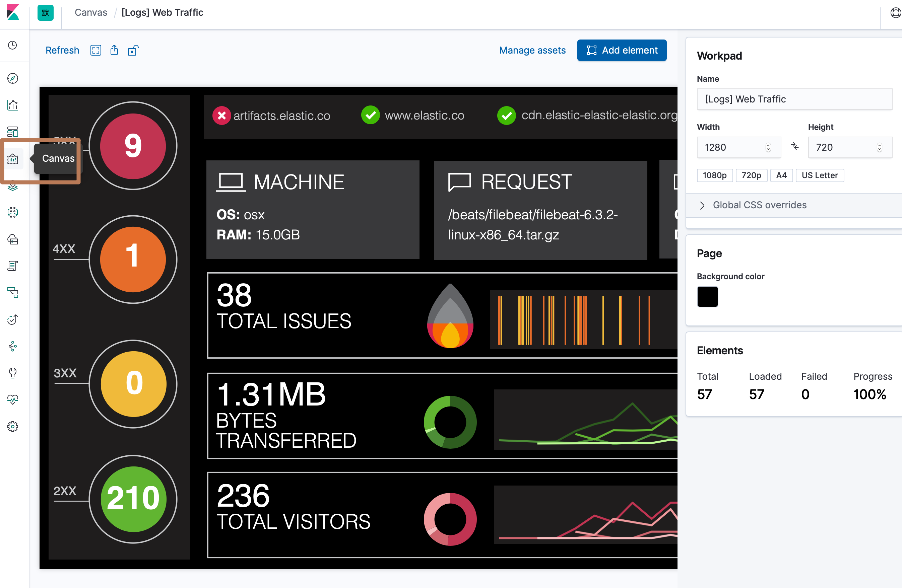
Task: Toggle the edit lock icon
Action: click(x=133, y=50)
